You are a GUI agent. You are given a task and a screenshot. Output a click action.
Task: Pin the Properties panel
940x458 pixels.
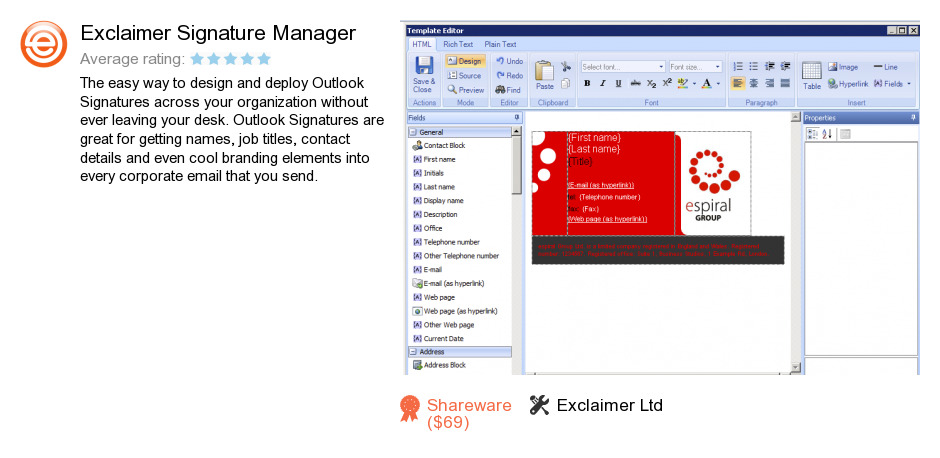click(x=913, y=117)
